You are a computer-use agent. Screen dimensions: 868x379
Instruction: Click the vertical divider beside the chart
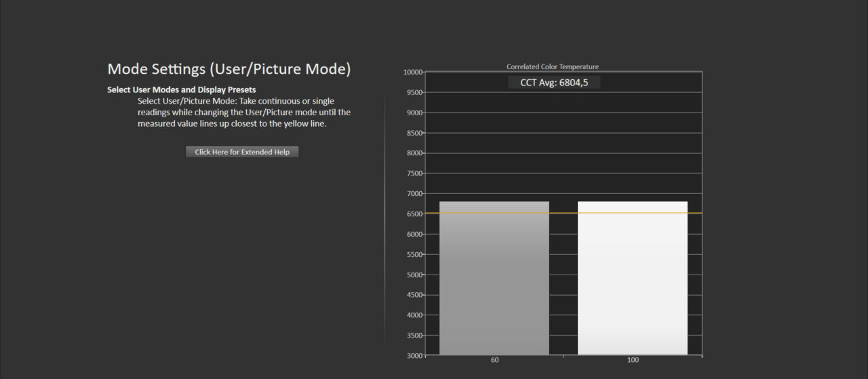pos(385,217)
